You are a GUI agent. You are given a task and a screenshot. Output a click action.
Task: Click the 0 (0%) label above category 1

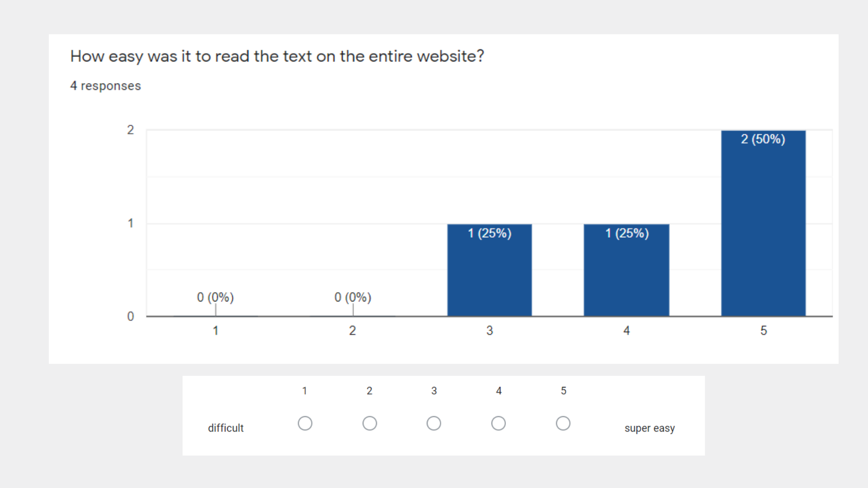pos(215,297)
